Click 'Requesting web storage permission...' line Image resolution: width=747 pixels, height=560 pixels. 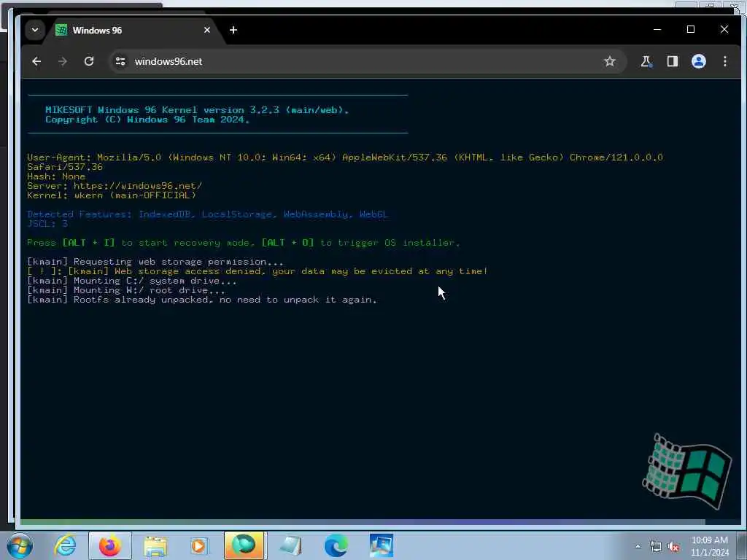(x=155, y=262)
